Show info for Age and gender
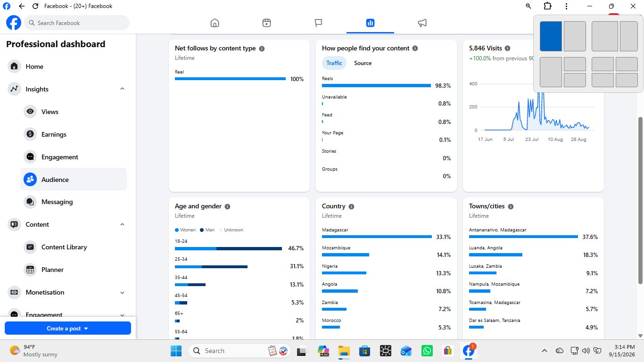The image size is (644, 362). pos(227,206)
